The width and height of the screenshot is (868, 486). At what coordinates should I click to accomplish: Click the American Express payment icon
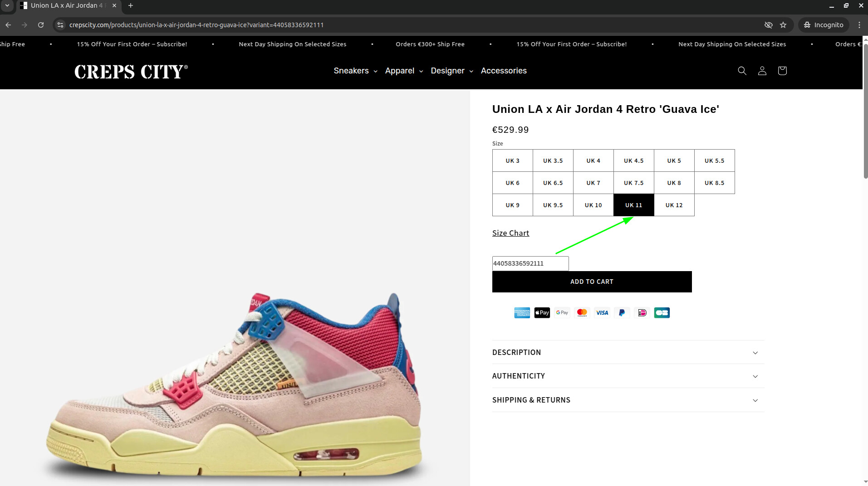(x=522, y=313)
